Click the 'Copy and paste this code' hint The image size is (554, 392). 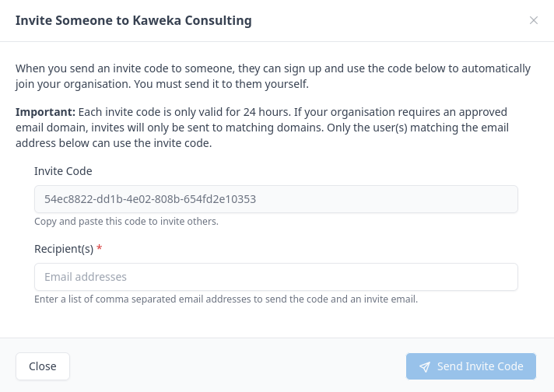126,221
